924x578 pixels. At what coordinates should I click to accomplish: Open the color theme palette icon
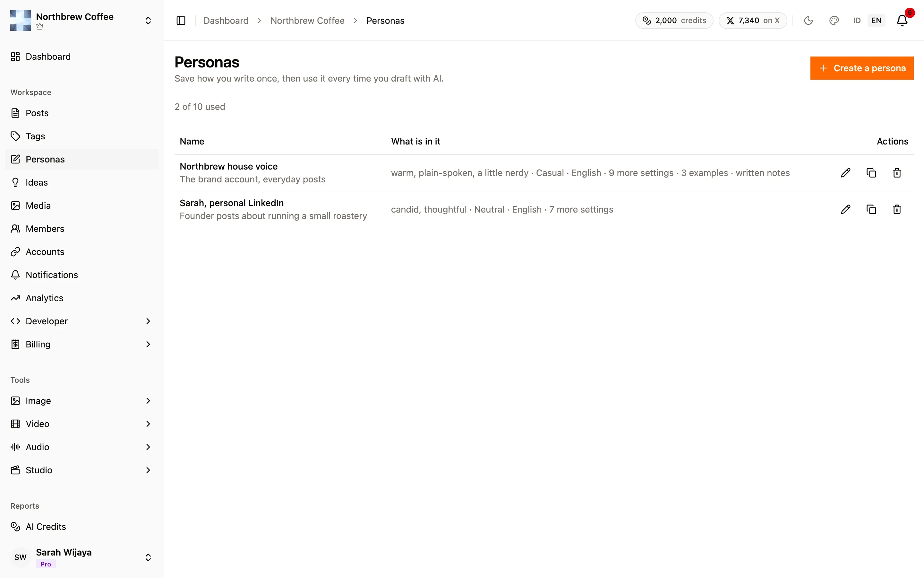[x=834, y=21]
